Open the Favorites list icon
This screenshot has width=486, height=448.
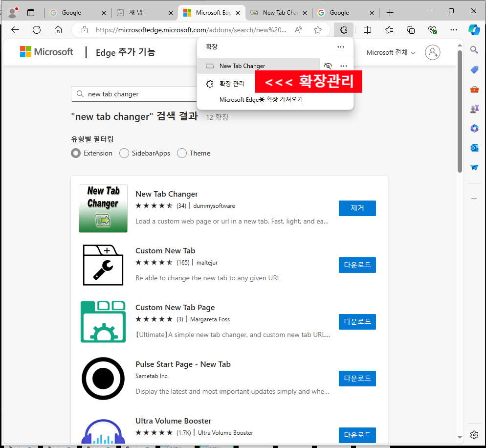coord(389,30)
